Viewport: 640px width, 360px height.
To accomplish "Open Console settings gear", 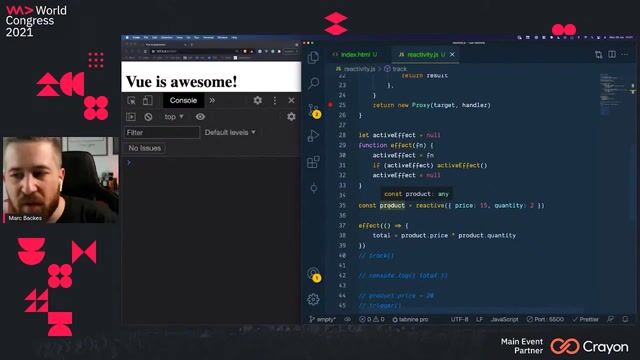I will [x=291, y=117].
